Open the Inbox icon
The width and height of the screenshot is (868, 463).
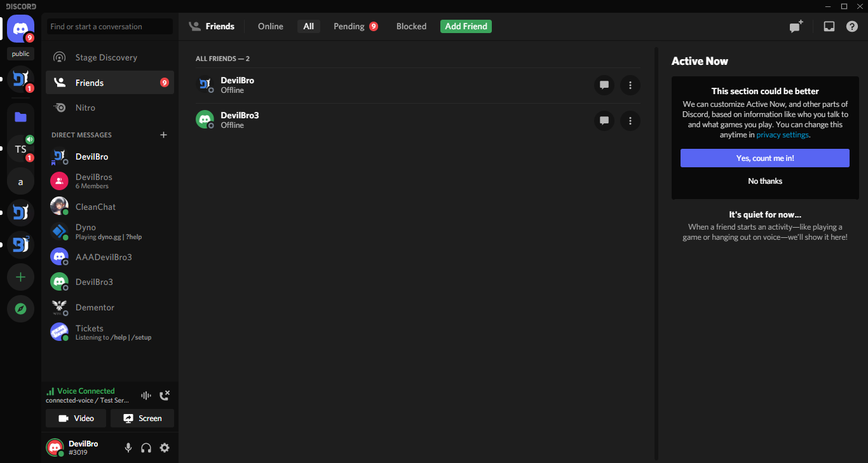coord(829,26)
